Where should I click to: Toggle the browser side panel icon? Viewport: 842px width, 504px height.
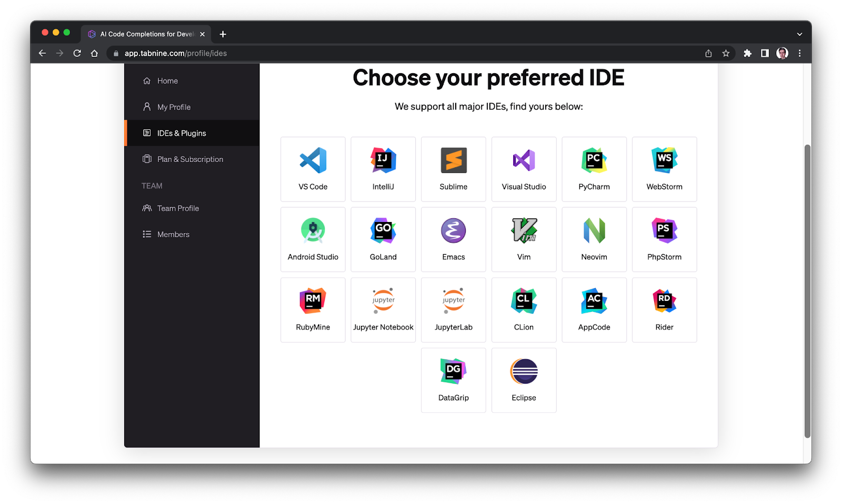pyautogui.click(x=765, y=53)
